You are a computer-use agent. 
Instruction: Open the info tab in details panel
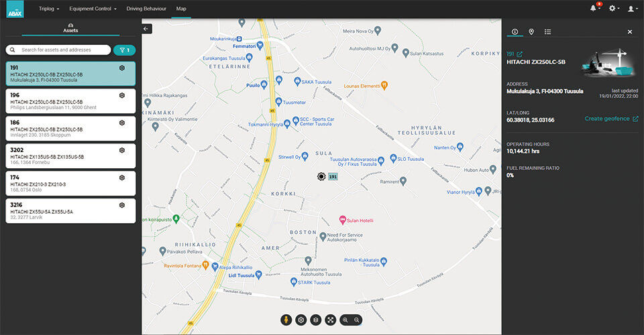[x=515, y=31]
